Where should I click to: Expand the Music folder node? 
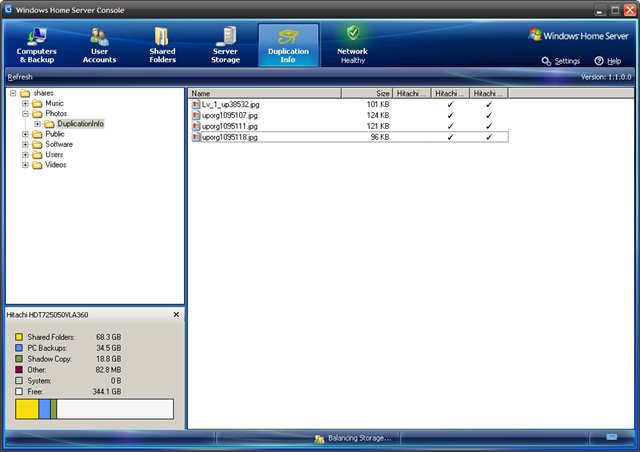click(25, 103)
